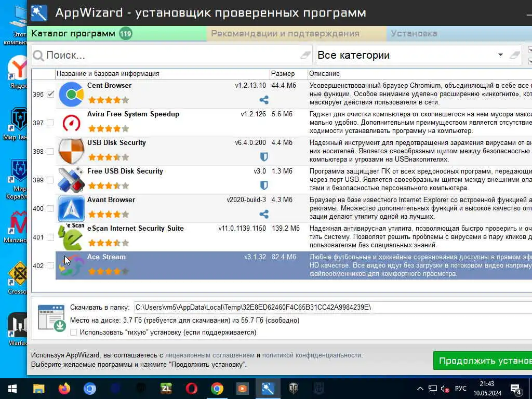Image resolution: width=532 pixels, height=399 pixels.
Task: Click the network tray icon
Action: click(433, 389)
